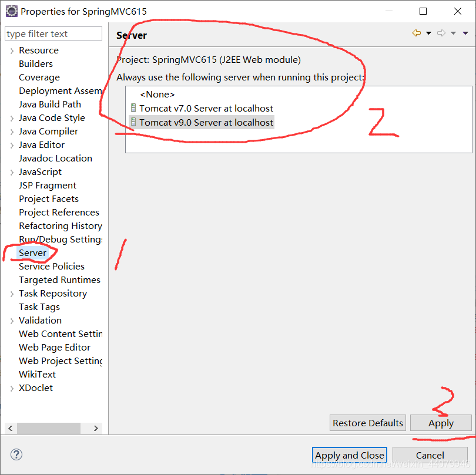Open the view menu triangle in header

click(x=465, y=33)
